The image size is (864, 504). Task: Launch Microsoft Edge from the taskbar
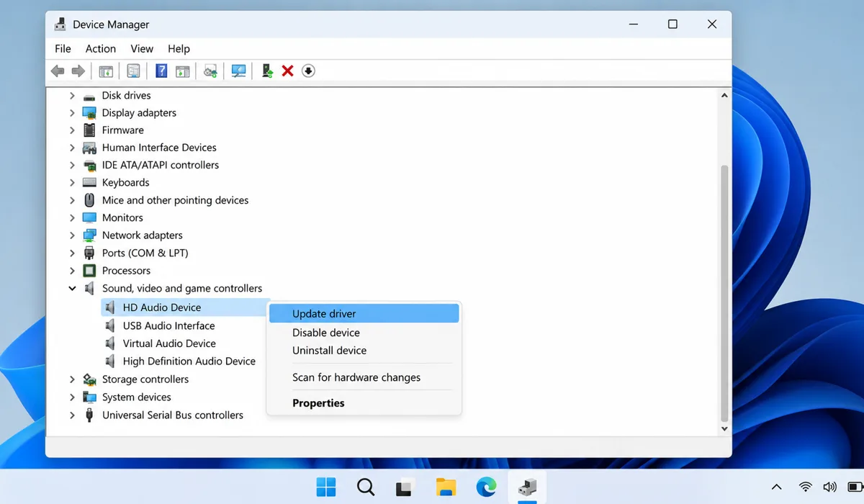[x=487, y=487]
